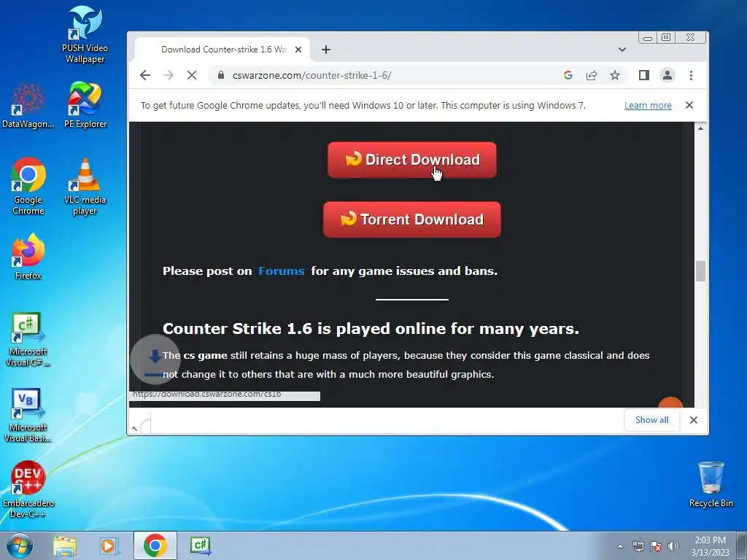The width and height of the screenshot is (747, 560).
Task: Click the orange chat bubble on page
Action: [x=670, y=402]
